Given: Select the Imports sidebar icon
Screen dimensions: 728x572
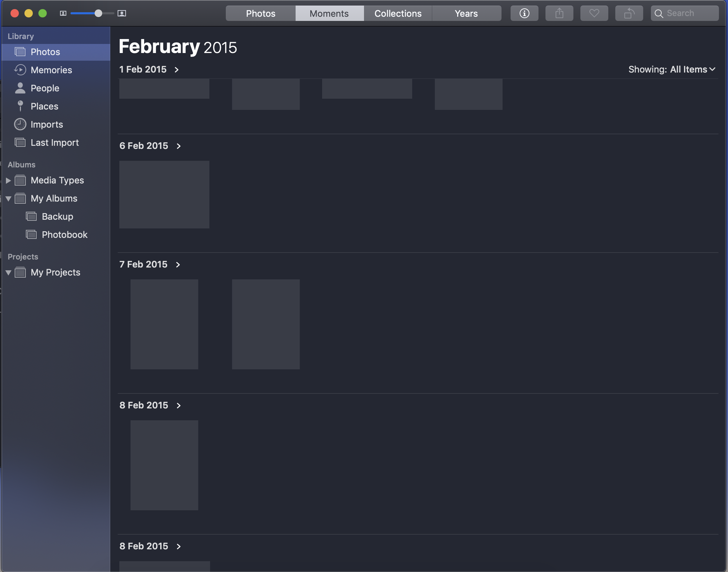Looking at the screenshot, I should 20,124.
